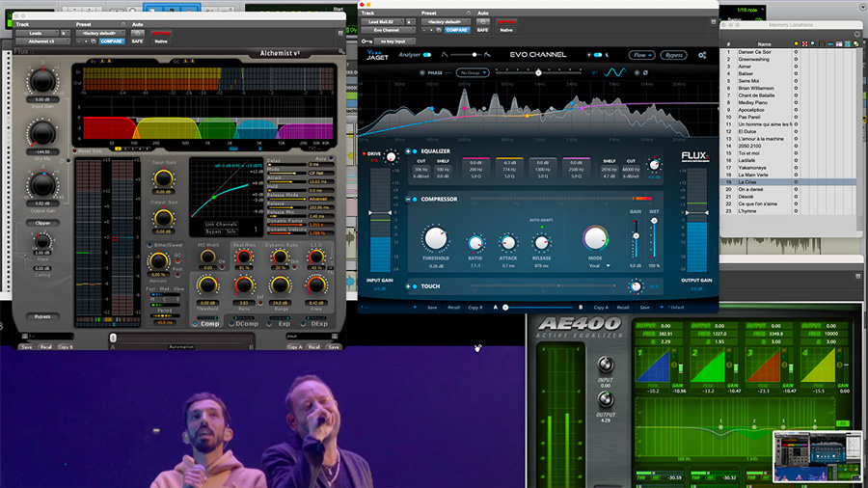Open the Flow dropdown in Evo Channel
This screenshot has width=868, height=488.
tap(642, 55)
